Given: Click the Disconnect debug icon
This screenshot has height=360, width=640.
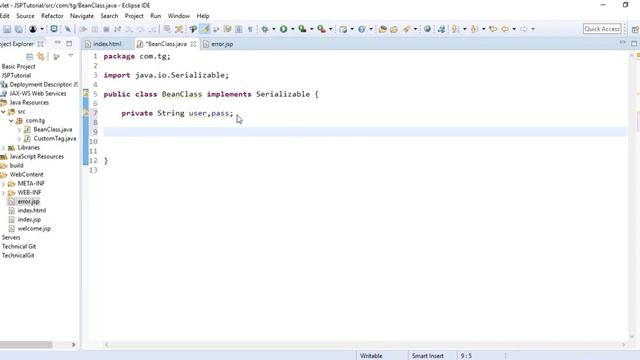Looking at the screenshot, I should tap(118, 29).
